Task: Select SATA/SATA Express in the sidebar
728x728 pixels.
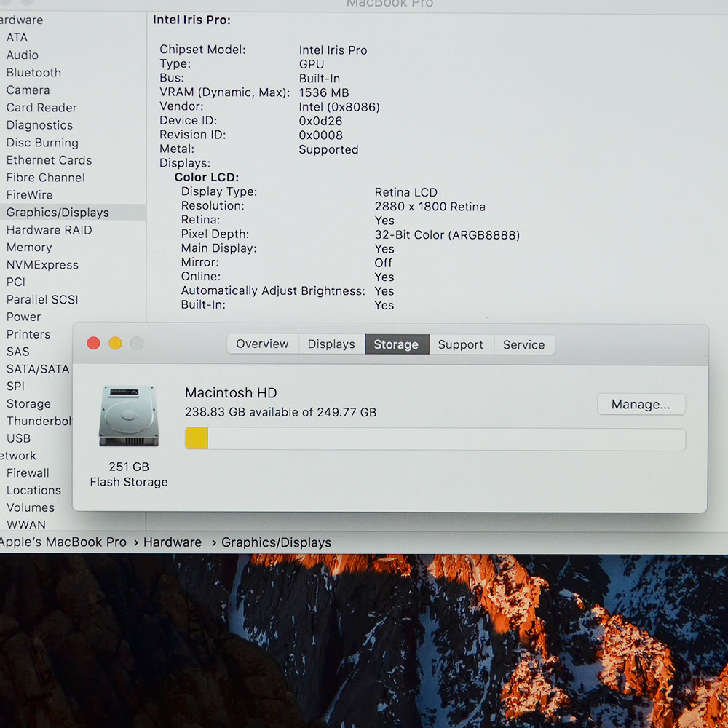Action: (x=38, y=369)
